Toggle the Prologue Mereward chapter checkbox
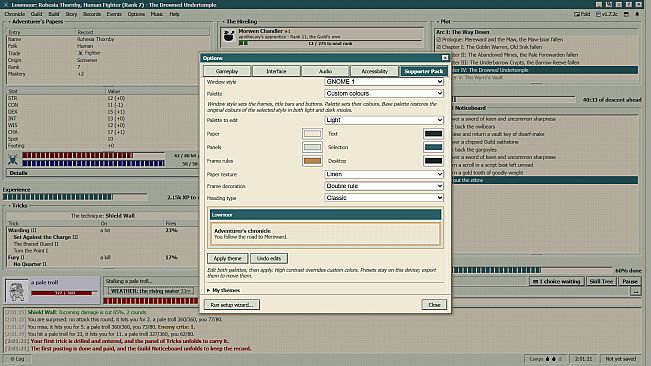 click(x=438, y=39)
